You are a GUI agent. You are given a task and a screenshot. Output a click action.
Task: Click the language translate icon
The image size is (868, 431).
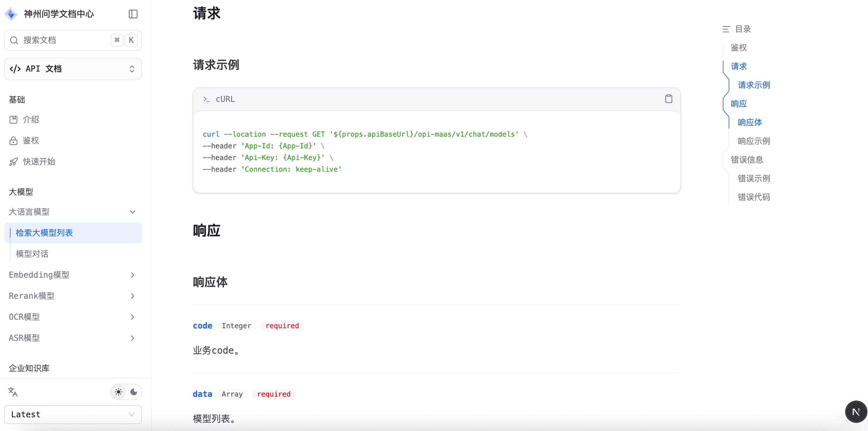point(13,392)
